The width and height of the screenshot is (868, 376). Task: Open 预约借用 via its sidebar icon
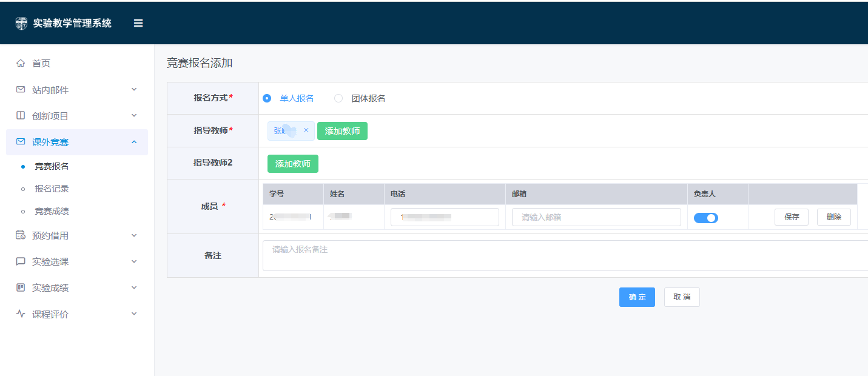[x=20, y=235]
